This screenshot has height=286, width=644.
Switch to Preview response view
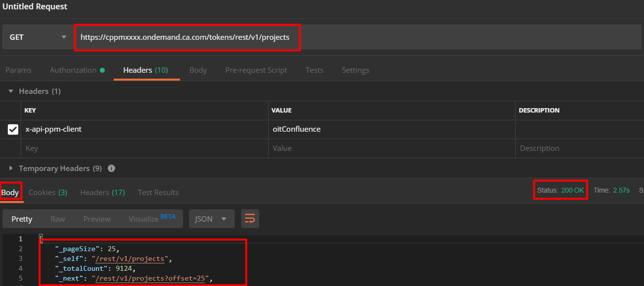(97, 219)
